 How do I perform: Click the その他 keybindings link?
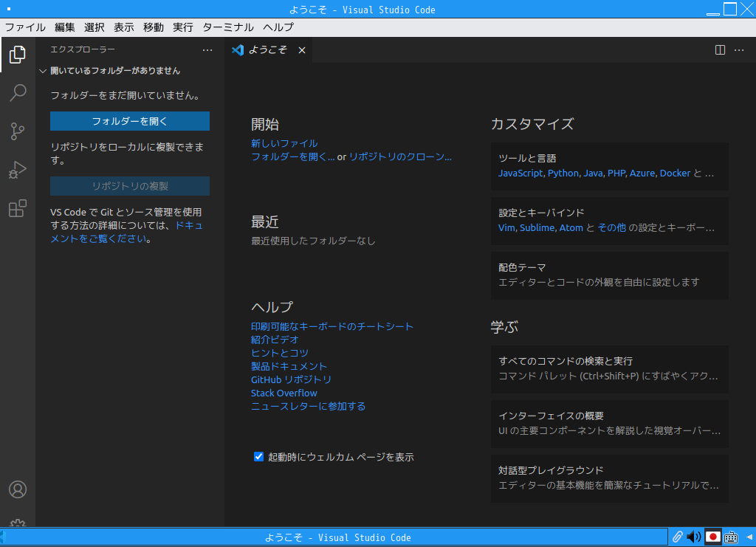click(612, 227)
